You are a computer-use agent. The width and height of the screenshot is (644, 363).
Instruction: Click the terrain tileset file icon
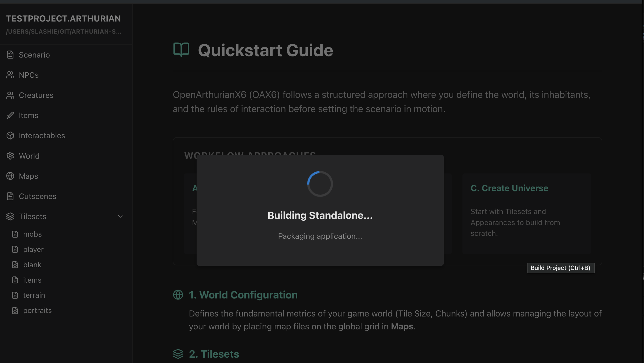15,295
